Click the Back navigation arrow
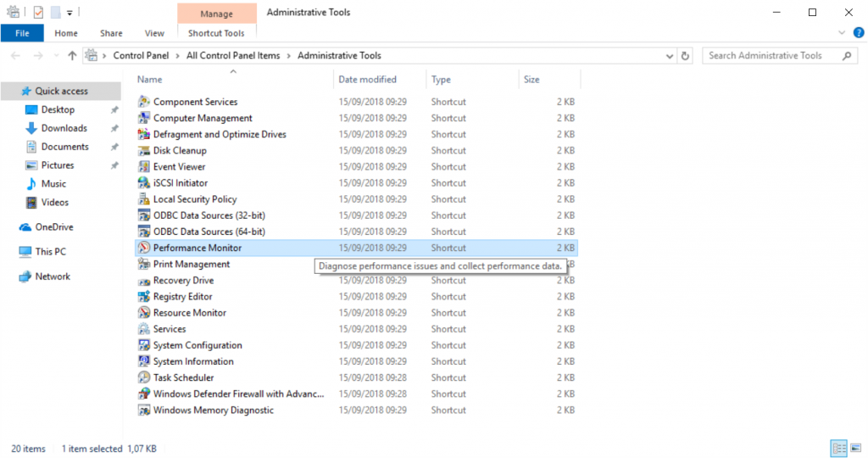868x458 pixels. [15, 55]
